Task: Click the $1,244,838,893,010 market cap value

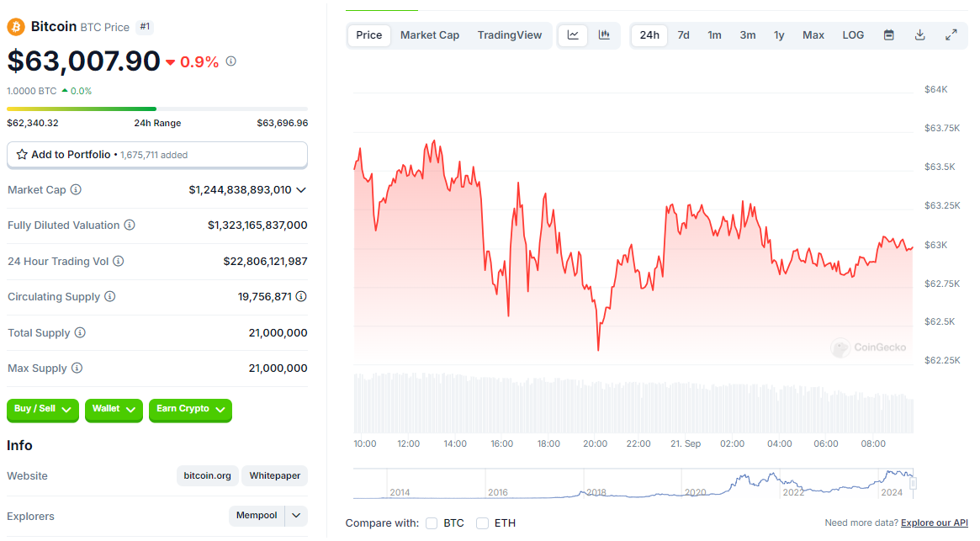Action: (240, 190)
